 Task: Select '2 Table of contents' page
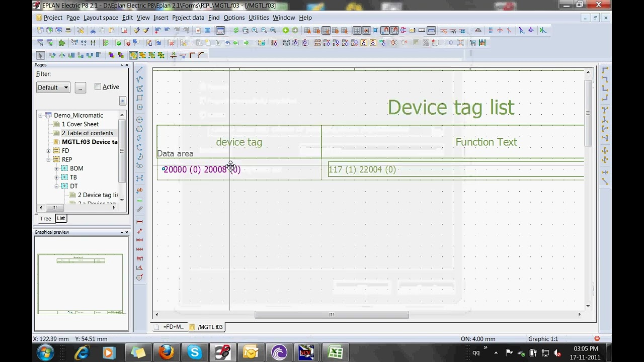click(87, 133)
